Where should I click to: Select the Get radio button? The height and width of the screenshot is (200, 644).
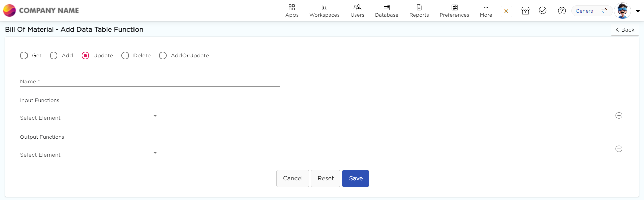(24, 56)
